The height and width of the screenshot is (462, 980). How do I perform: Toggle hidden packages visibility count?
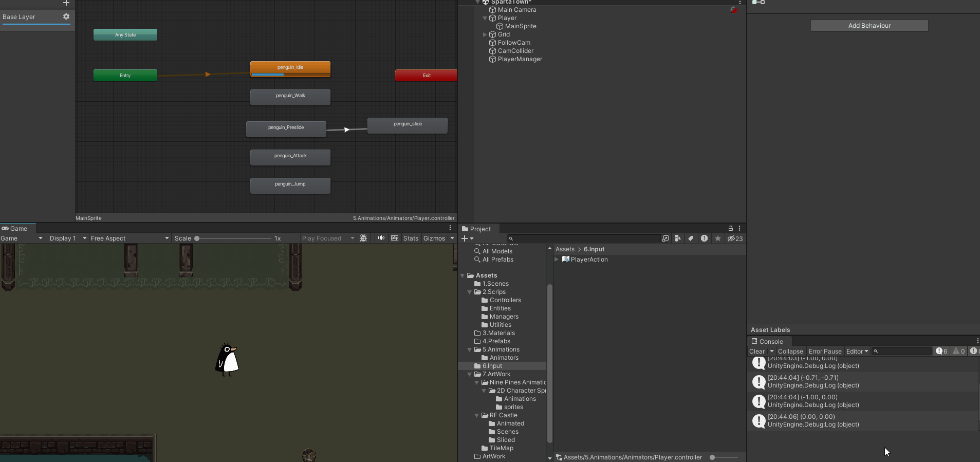pyautogui.click(x=735, y=238)
